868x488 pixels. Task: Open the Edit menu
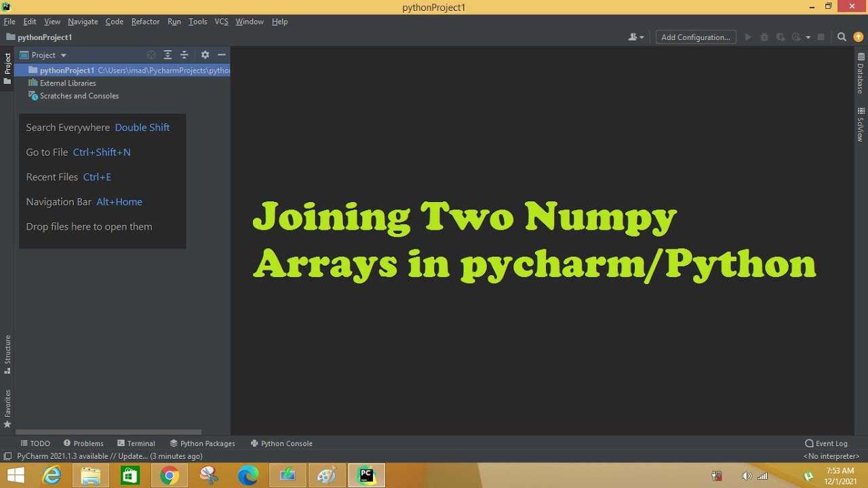click(30, 22)
